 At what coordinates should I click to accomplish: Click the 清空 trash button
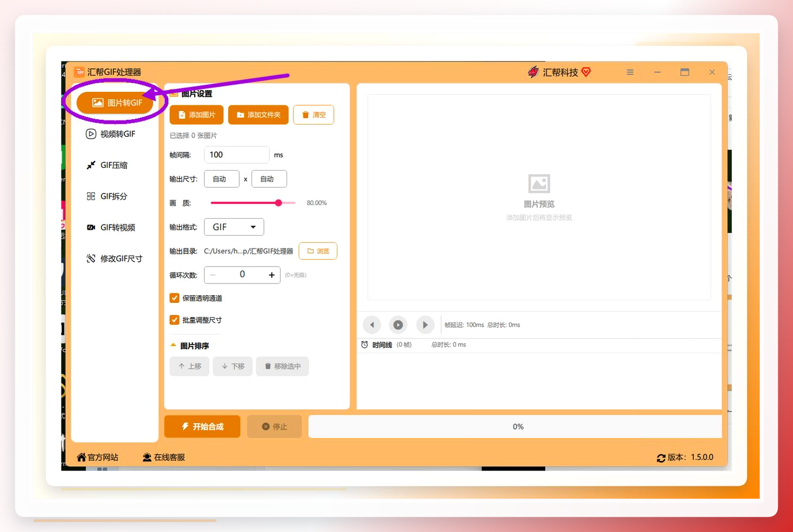click(x=313, y=115)
